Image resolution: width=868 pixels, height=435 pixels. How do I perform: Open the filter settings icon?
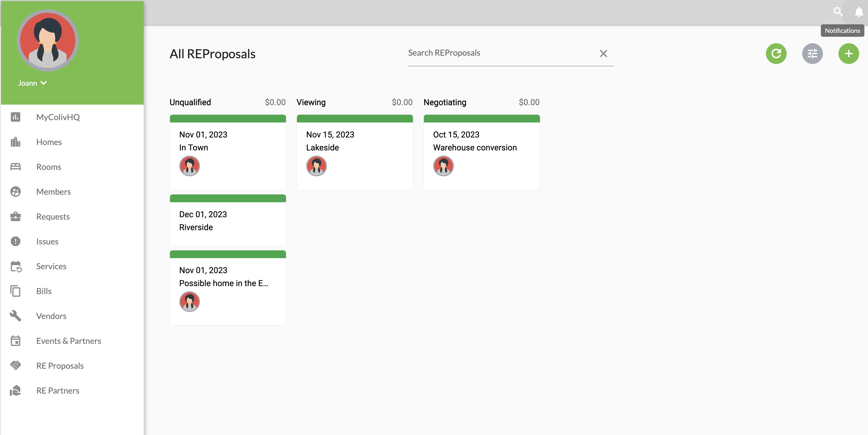click(812, 54)
